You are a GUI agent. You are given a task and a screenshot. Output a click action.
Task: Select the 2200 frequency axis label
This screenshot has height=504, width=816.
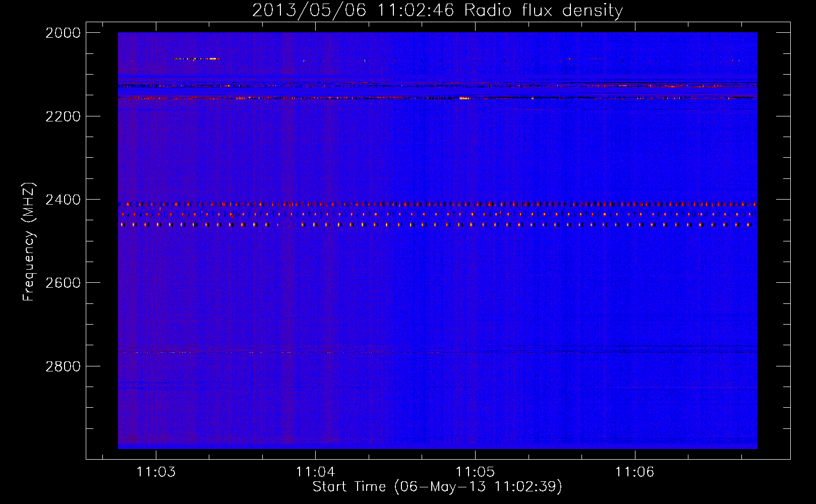click(63, 116)
